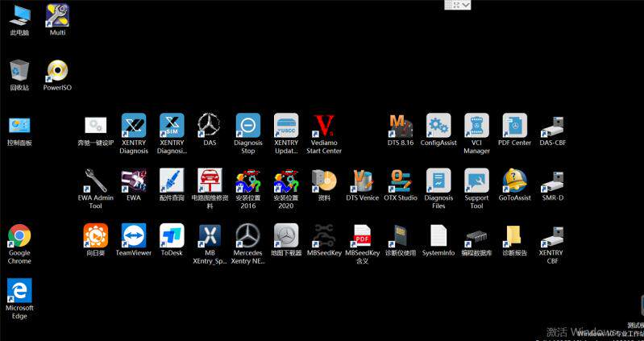Launch the PowerISO shortcut
The image size is (644, 341).
point(57,71)
